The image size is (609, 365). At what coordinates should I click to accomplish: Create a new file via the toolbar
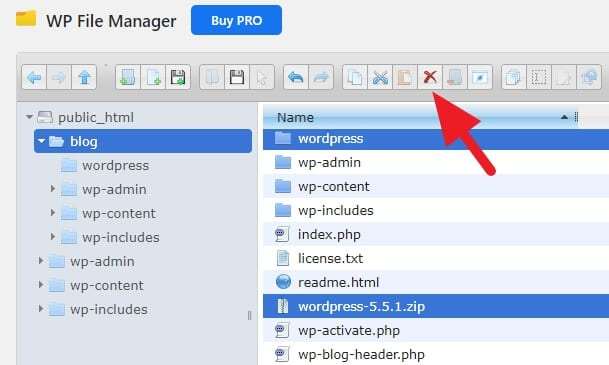click(153, 77)
